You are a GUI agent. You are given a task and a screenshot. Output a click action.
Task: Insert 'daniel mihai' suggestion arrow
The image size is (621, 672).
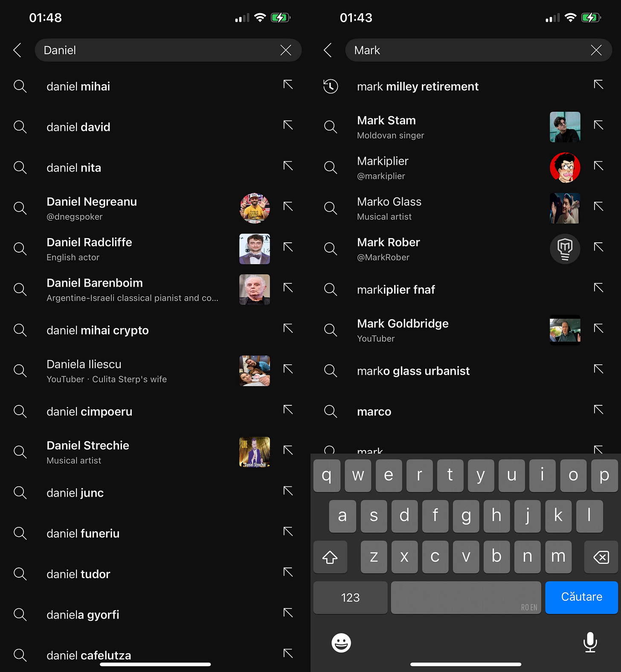(288, 84)
